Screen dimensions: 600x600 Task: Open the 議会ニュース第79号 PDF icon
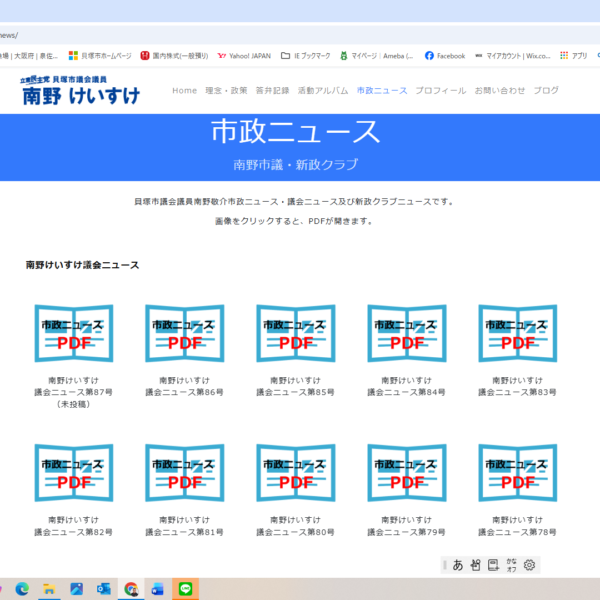tap(407, 473)
